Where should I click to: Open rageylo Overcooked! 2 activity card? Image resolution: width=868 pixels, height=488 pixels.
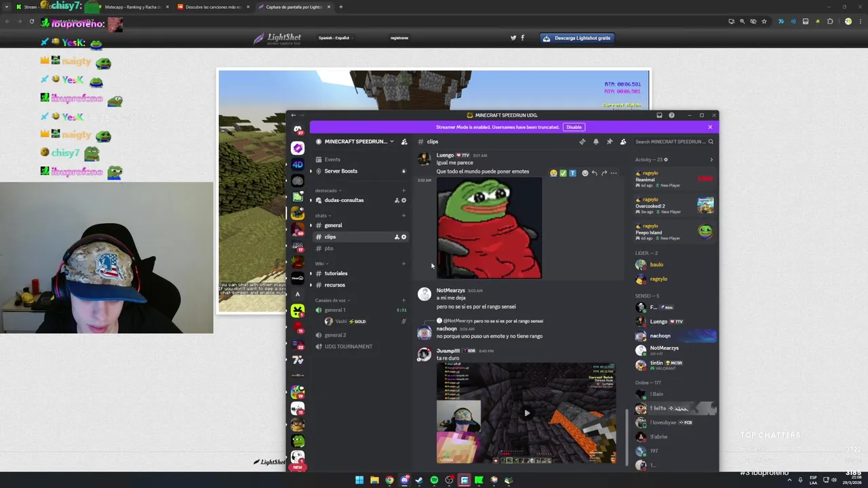click(x=674, y=204)
